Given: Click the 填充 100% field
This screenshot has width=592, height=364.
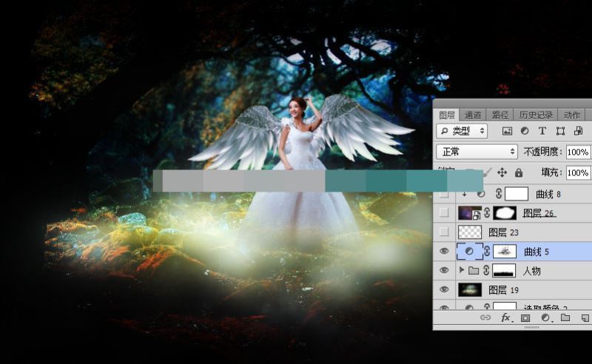Looking at the screenshot, I should [579, 172].
